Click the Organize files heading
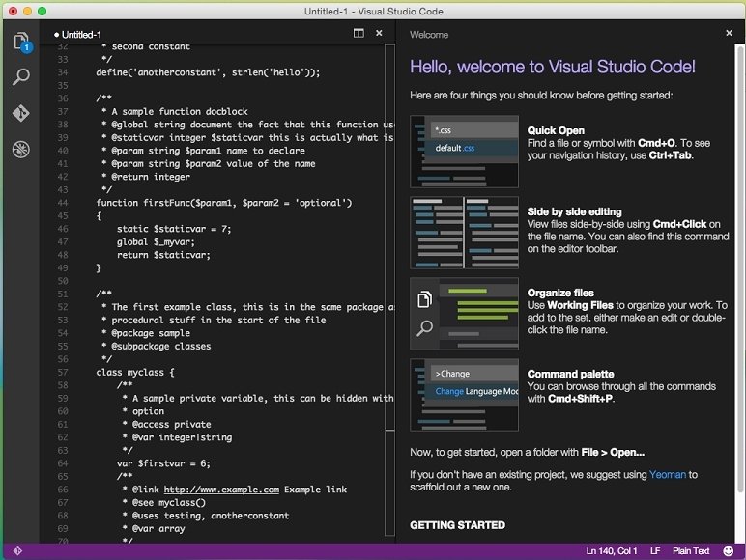746x560 pixels. pyautogui.click(x=560, y=293)
